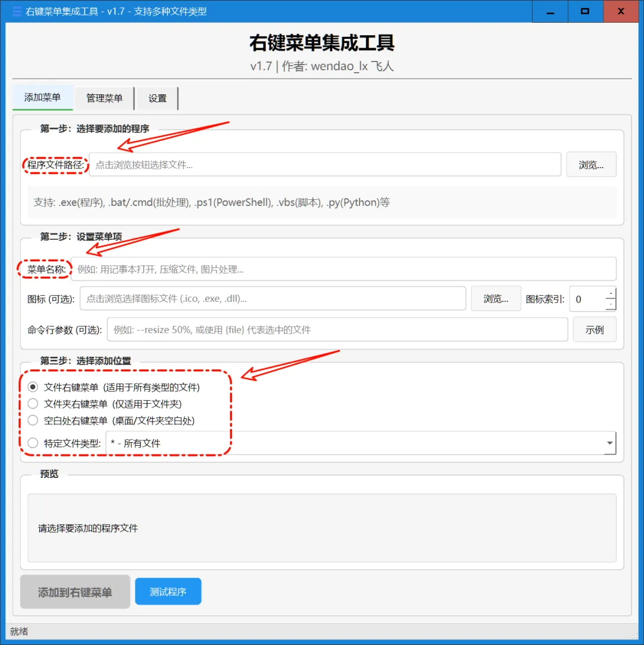Select the 空白处右键菜单 radio option
Image resolution: width=644 pixels, height=645 pixels.
(33, 420)
